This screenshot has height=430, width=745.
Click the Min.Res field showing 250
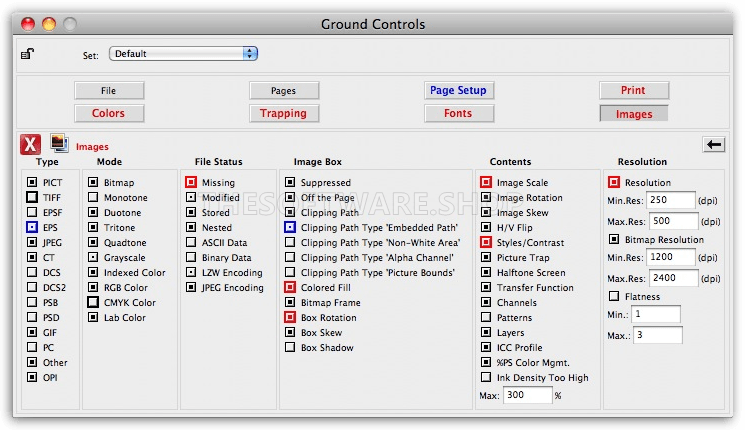[671, 200]
